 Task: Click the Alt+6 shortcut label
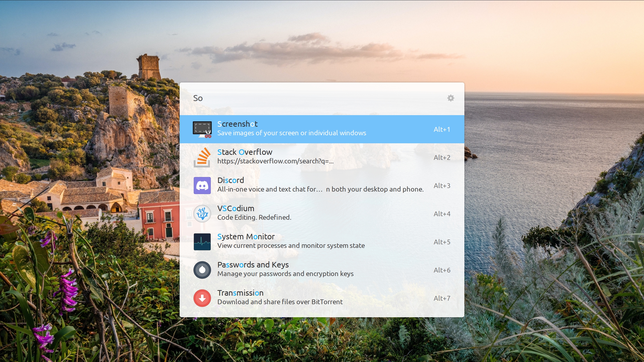(x=442, y=270)
